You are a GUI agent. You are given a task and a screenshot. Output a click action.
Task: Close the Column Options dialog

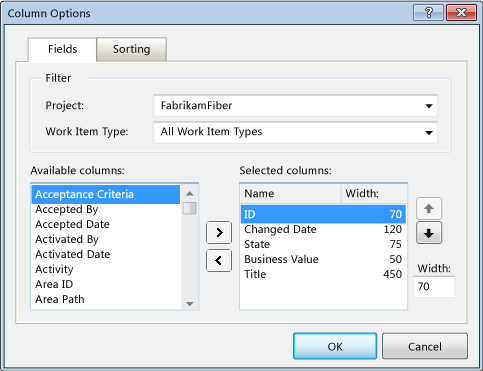click(x=461, y=13)
